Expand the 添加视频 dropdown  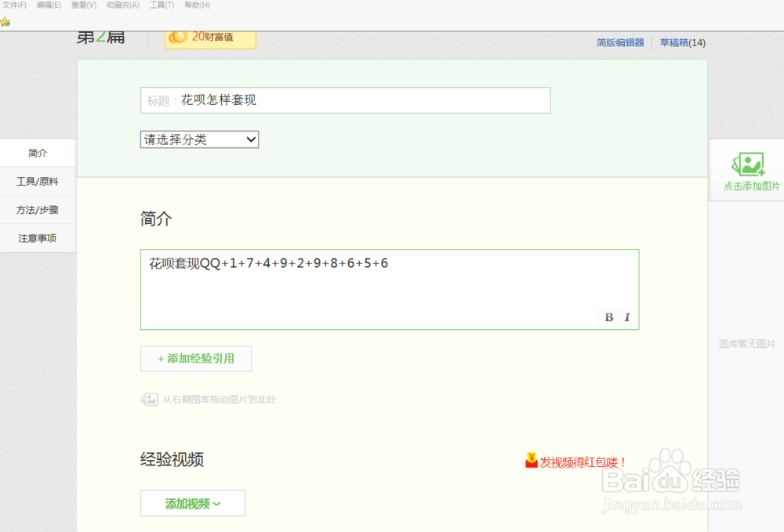192,503
